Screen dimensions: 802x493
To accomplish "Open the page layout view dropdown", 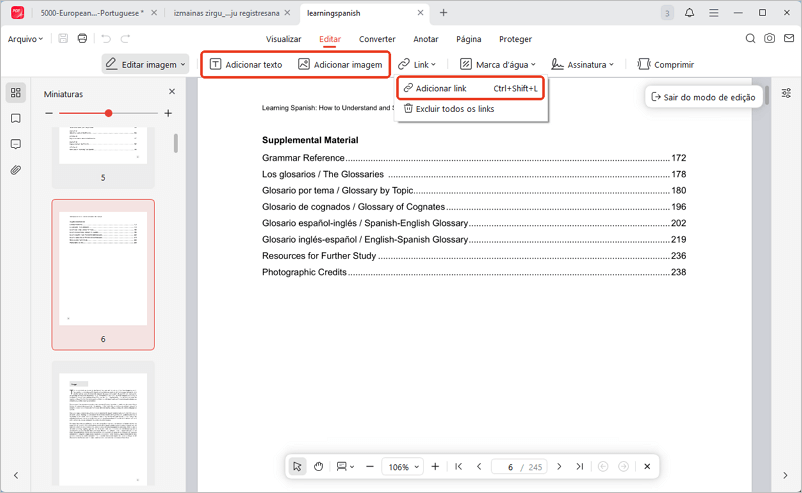I will tap(345, 466).
